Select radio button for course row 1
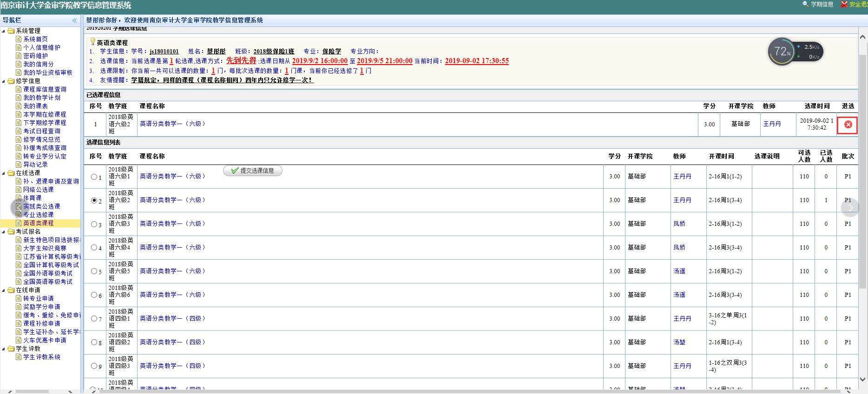This screenshot has height=394, width=868. [94, 177]
